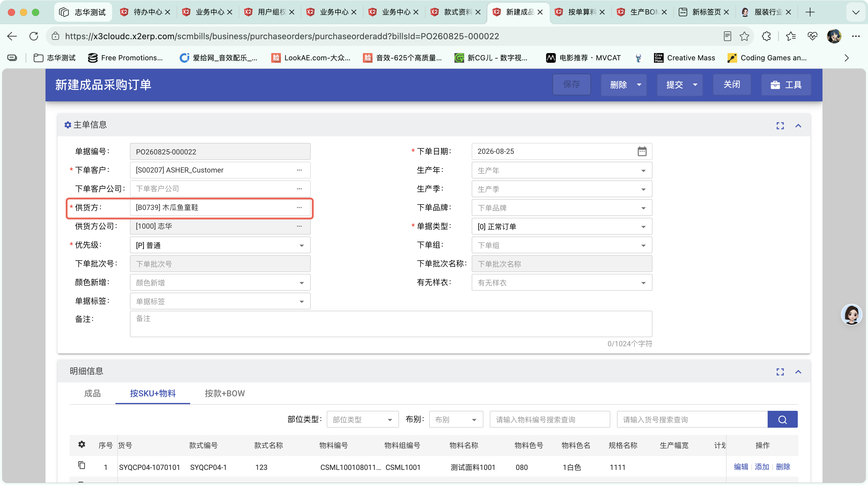Open 供货方公司 lookup ellipsis

(299, 226)
